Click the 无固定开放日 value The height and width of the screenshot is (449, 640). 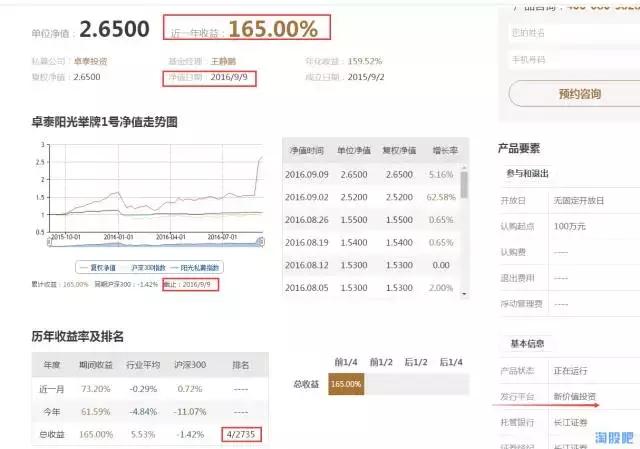tap(578, 201)
